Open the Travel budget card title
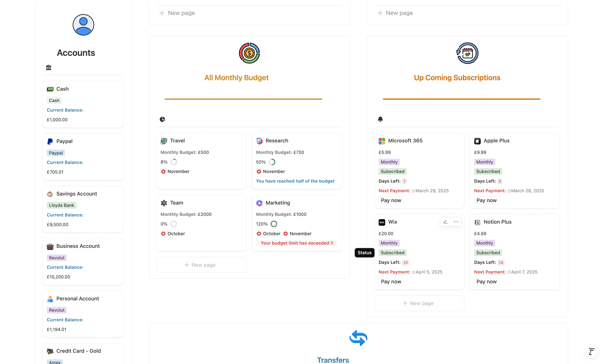 coord(178,141)
